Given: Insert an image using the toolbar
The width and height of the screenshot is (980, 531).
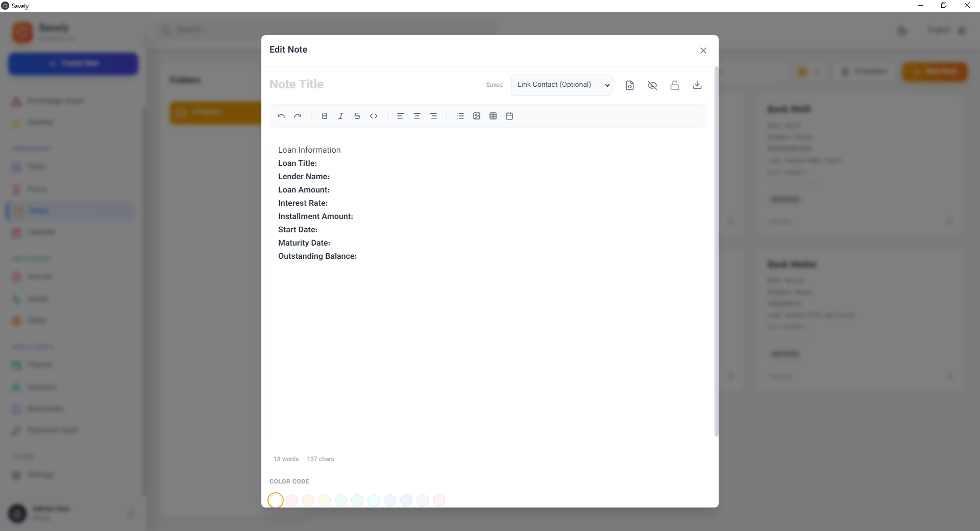Looking at the screenshot, I should click(477, 116).
